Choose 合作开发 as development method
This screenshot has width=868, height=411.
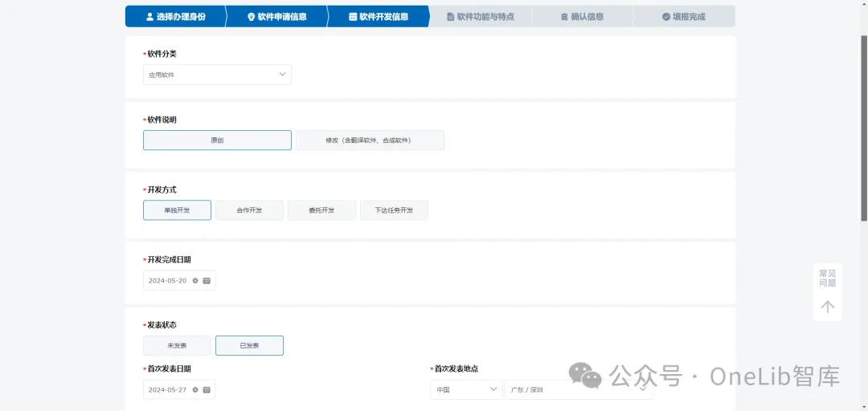coord(250,210)
